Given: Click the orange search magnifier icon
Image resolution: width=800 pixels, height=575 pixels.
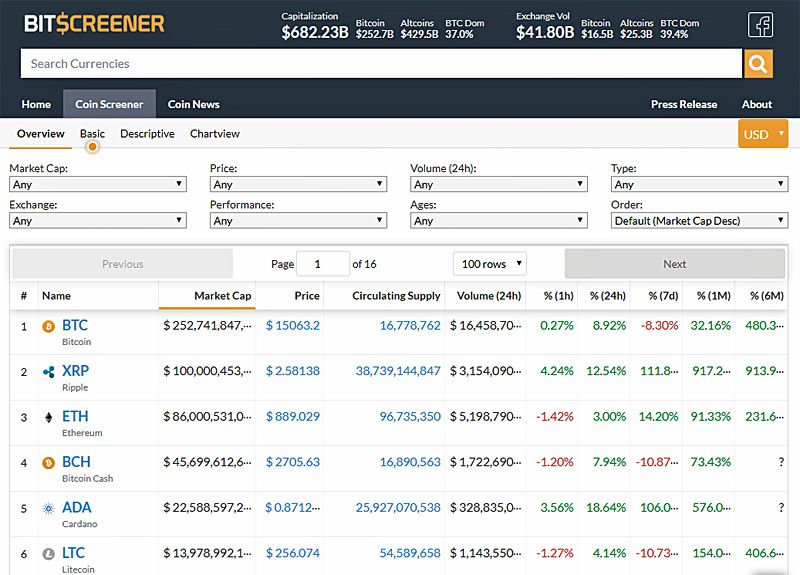Looking at the screenshot, I should (x=758, y=64).
